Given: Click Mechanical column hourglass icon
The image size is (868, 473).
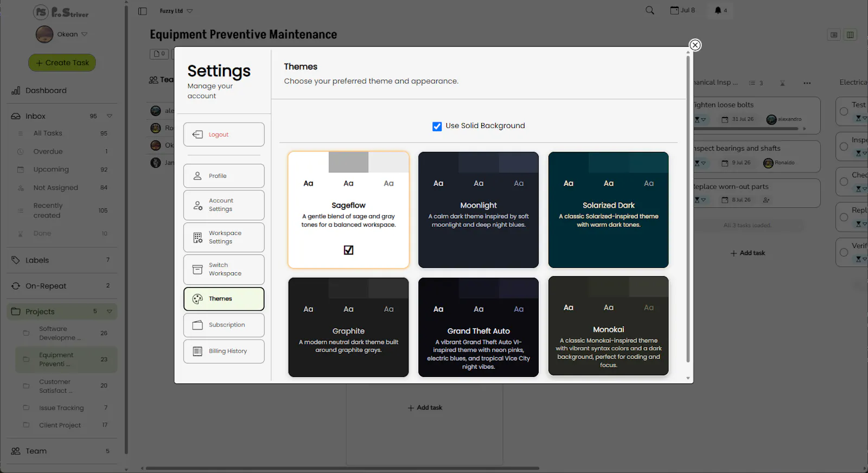Looking at the screenshot, I should coord(782,83).
